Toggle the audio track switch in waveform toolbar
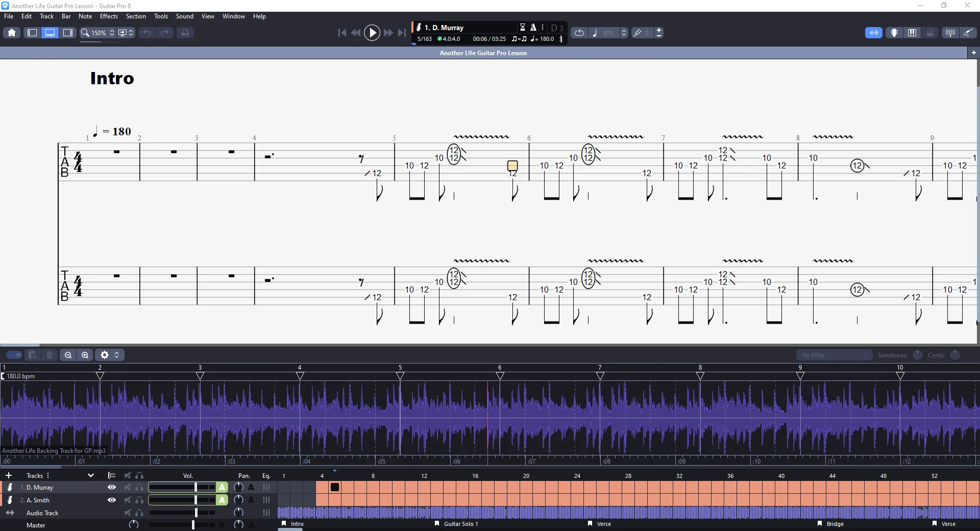The width and height of the screenshot is (980, 531). [14, 355]
